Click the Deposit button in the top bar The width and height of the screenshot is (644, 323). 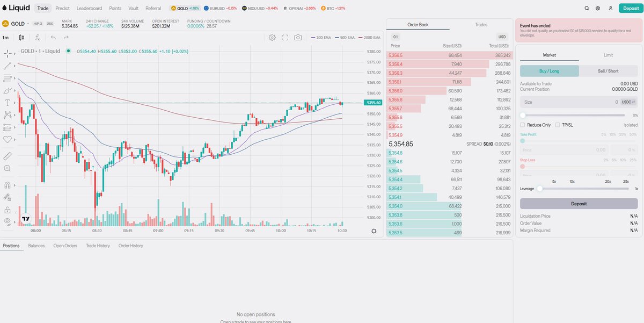tap(630, 8)
